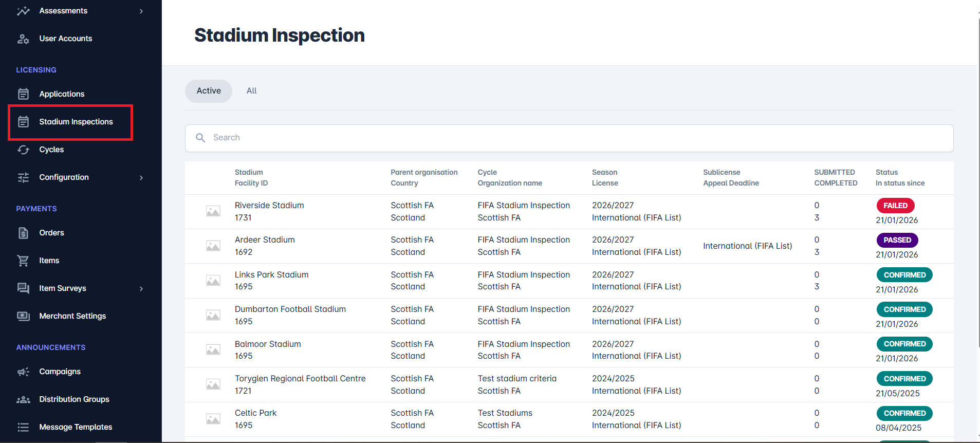Image resolution: width=980 pixels, height=443 pixels.
Task: Click the Message Templates list icon
Action: click(x=23, y=427)
